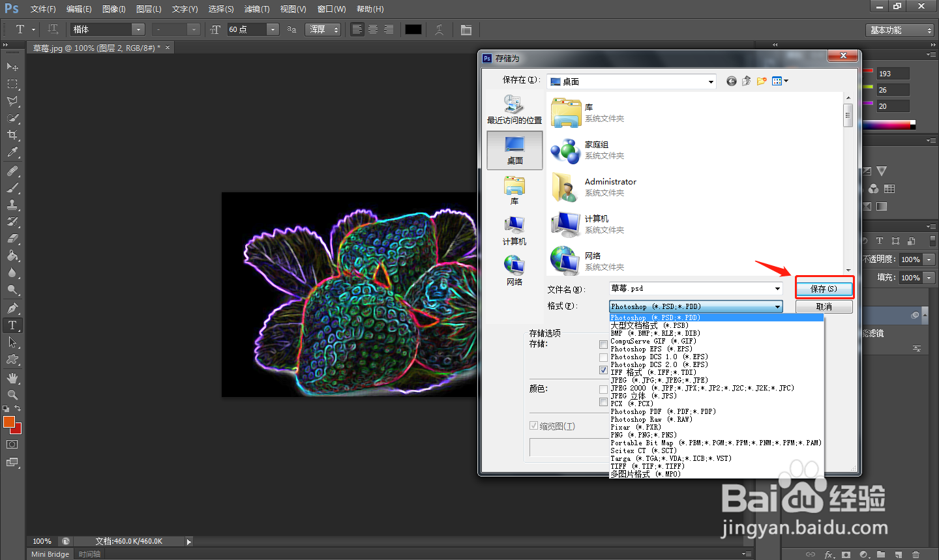This screenshot has width=939, height=560.
Task: Open the 文件(F) menu
Action: click(x=43, y=9)
